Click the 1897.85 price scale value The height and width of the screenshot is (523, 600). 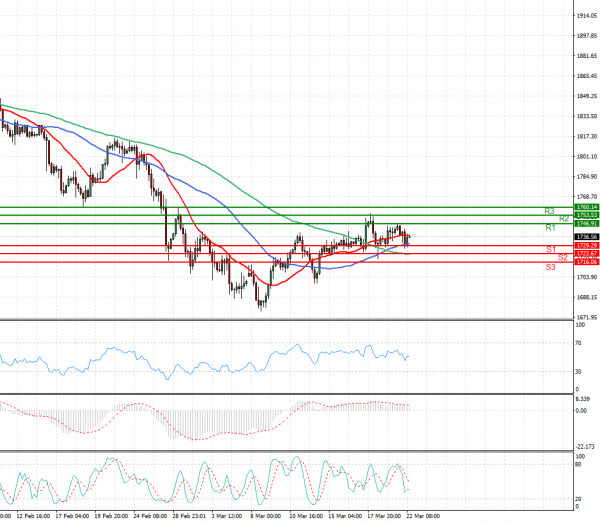pos(587,36)
